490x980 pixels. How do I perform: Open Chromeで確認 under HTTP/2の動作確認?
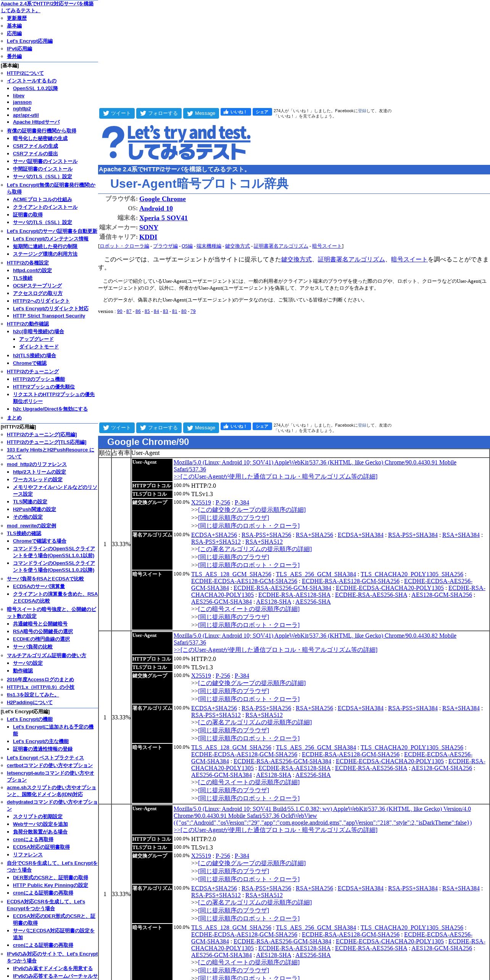[x=30, y=363]
